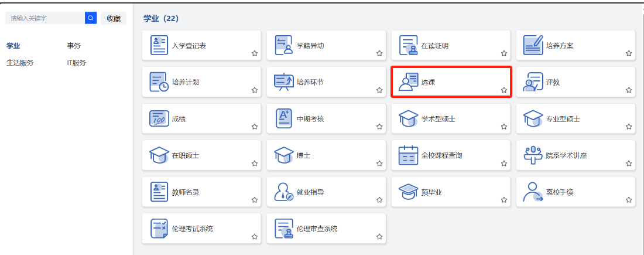Open the 离校手续 leaving procedure icon
Image resolution: width=644 pixels, height=255 pixels.
coord(533,192)
